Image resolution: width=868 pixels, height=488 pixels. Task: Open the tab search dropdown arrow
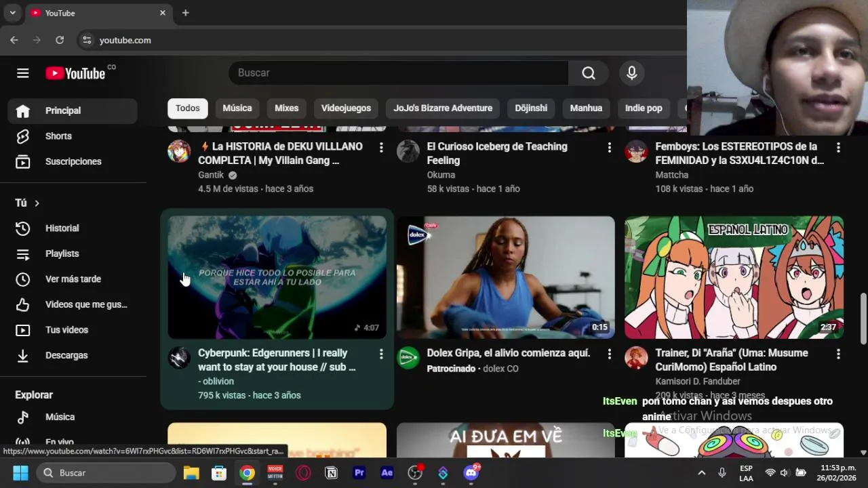coord(12,13)
